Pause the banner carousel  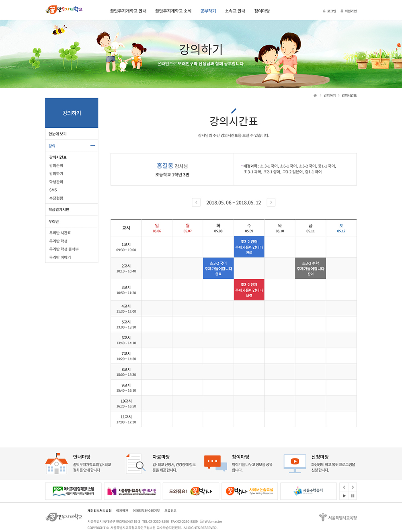coord(353,496)
